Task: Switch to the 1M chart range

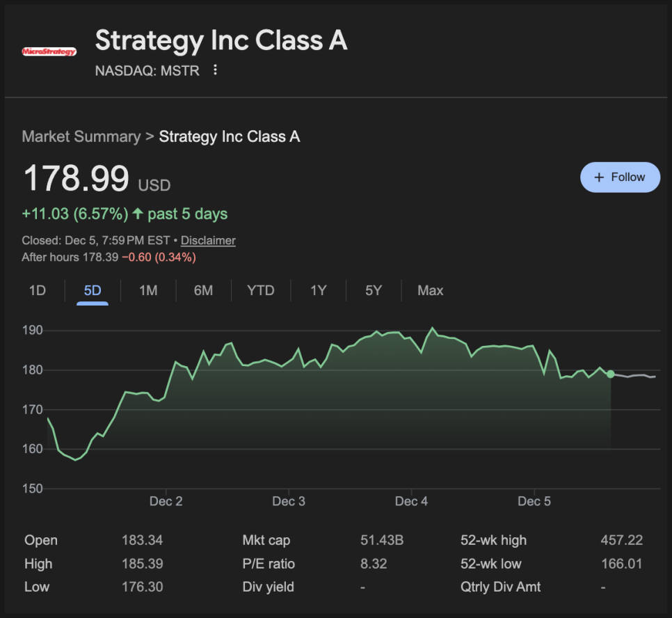Action: [148, 291]
